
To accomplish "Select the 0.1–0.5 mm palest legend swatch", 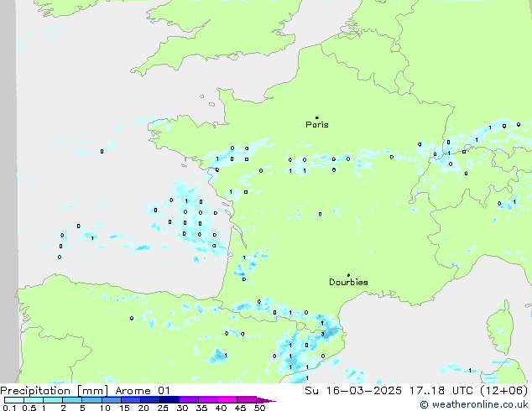I will coord(14,400).
